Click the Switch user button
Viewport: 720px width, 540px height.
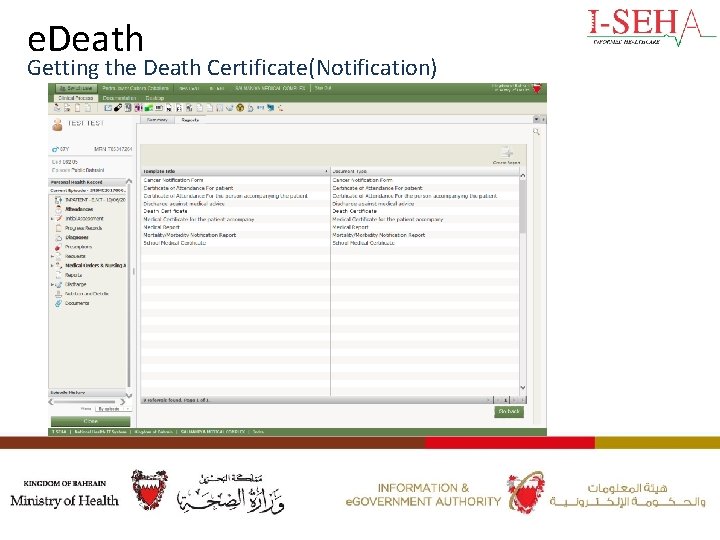click(76, 88)
